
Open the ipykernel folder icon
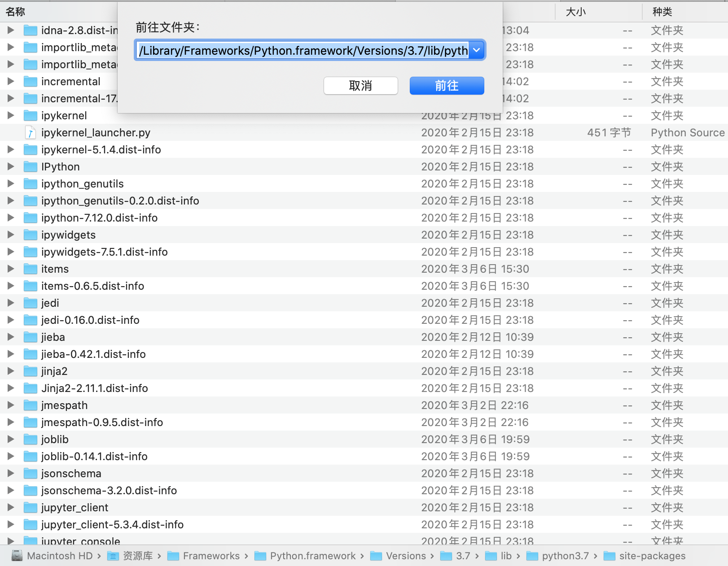click(x=30, y=115)
